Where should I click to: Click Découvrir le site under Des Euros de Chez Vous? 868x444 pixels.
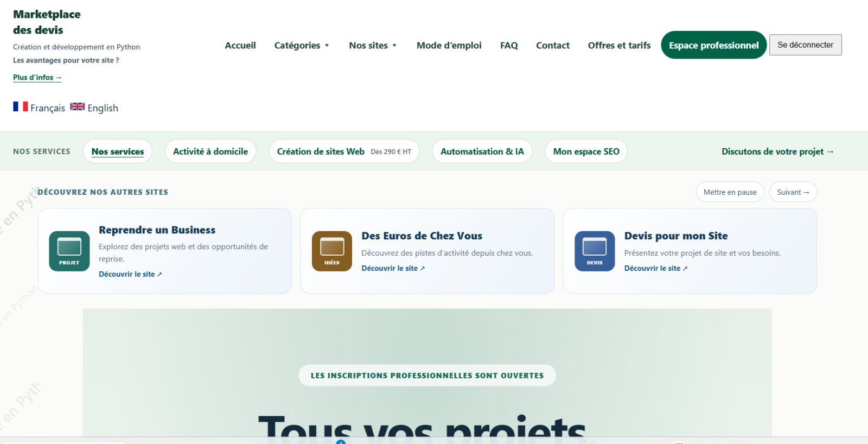click(x=393, y=269)
